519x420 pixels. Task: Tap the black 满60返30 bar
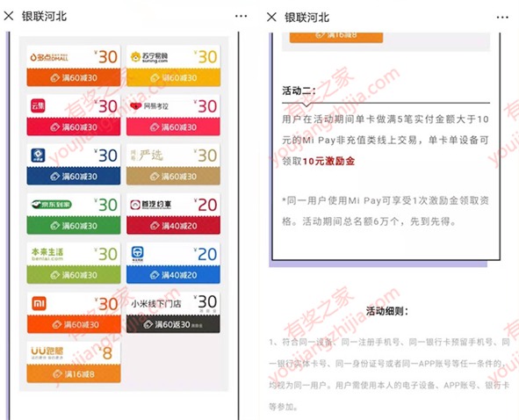(x=173, y=324)
